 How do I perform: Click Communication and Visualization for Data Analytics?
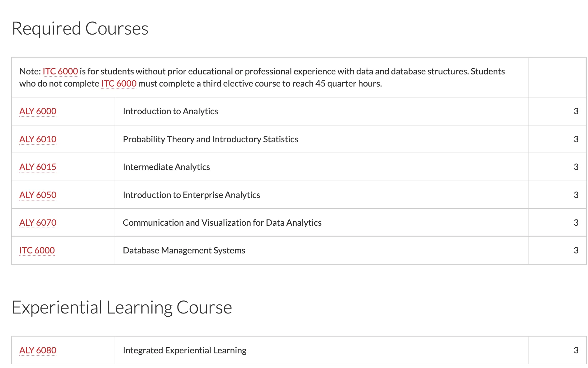pos(222,223)
